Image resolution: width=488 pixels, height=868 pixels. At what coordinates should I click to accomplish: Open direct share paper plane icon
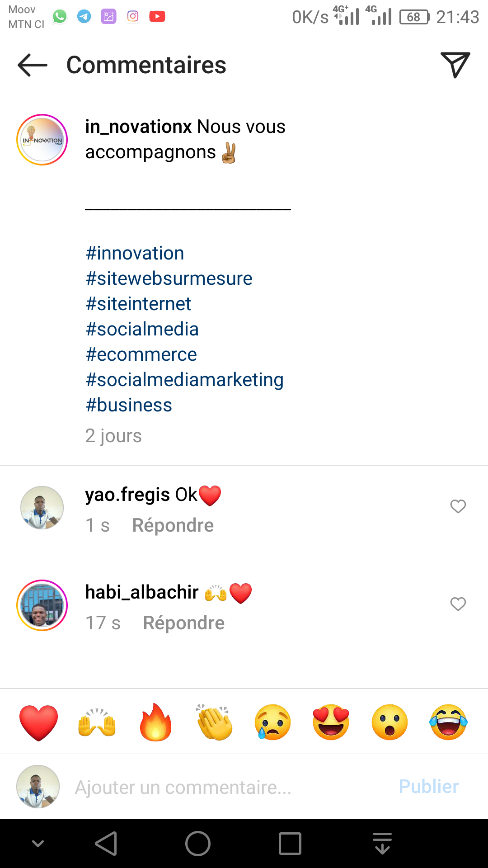point(455,65)
